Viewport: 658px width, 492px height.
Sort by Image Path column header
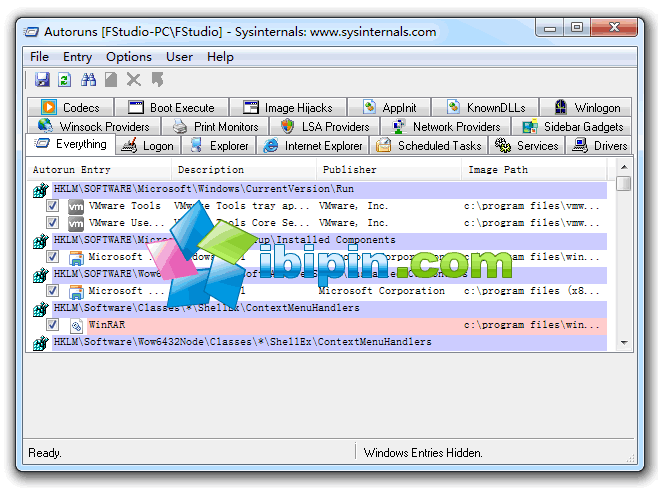coord(534,170)
